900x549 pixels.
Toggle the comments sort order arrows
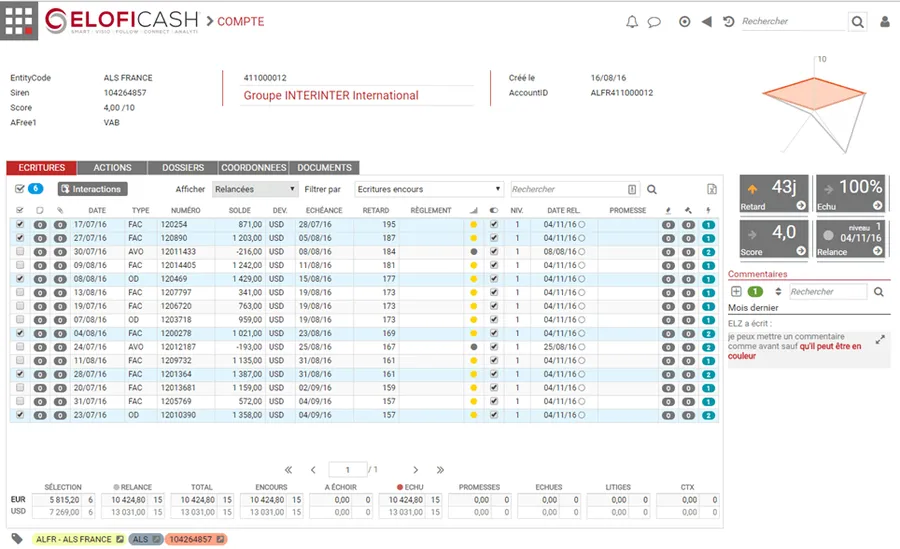[778, 292]
